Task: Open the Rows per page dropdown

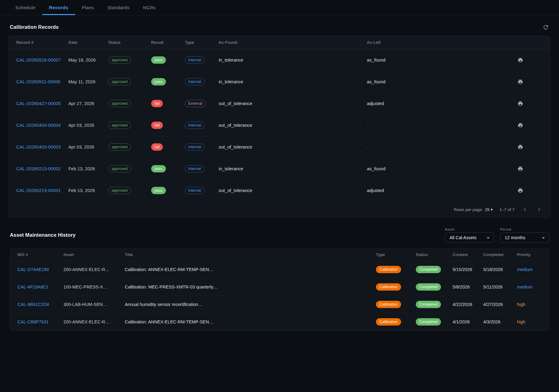Action: (489, 210)
